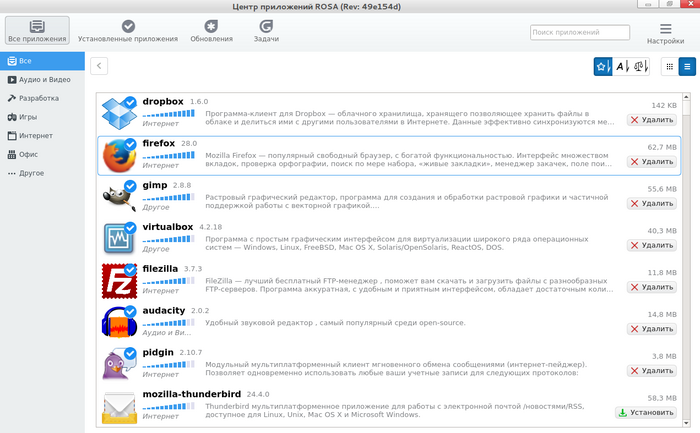700x433 pixels.
Task: Remove firefox application
Action: (652, 162)
